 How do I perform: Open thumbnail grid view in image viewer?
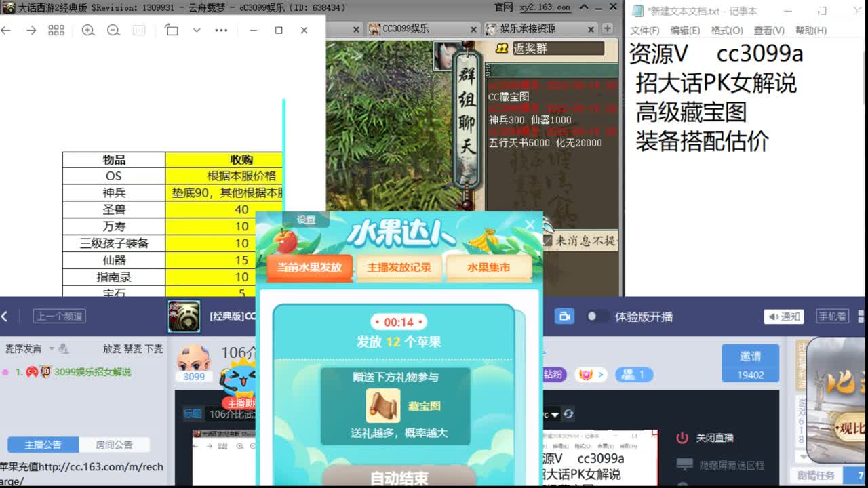click(56, 30)
